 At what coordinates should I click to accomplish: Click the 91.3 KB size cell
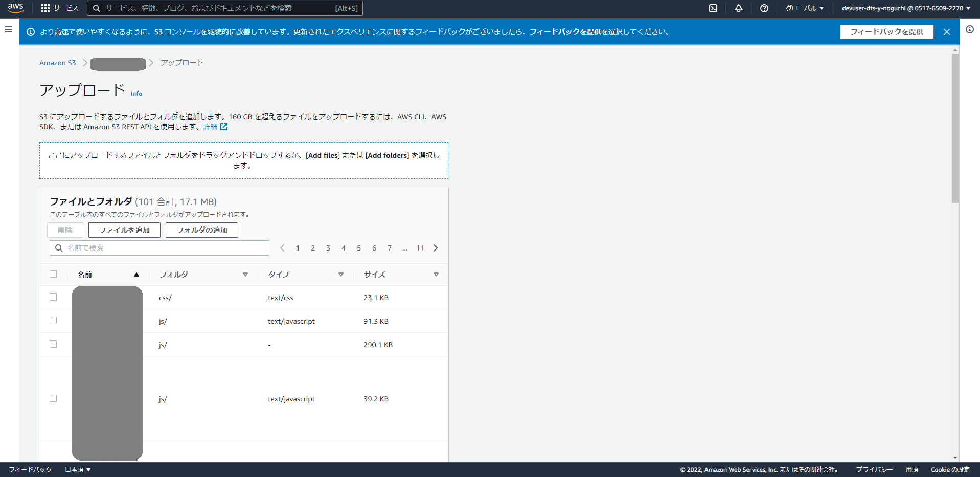click(x=376, y=321)
